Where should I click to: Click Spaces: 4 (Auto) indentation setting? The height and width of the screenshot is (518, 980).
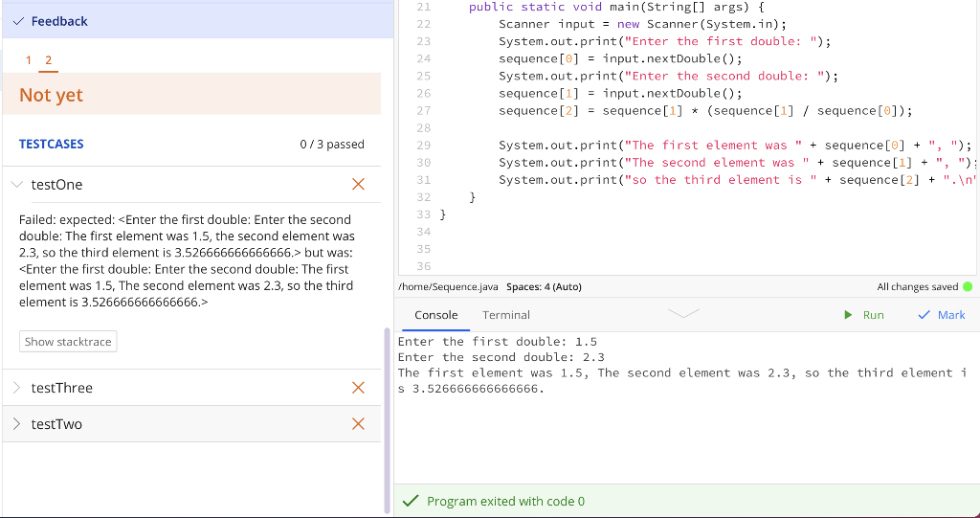coord(544,287)
